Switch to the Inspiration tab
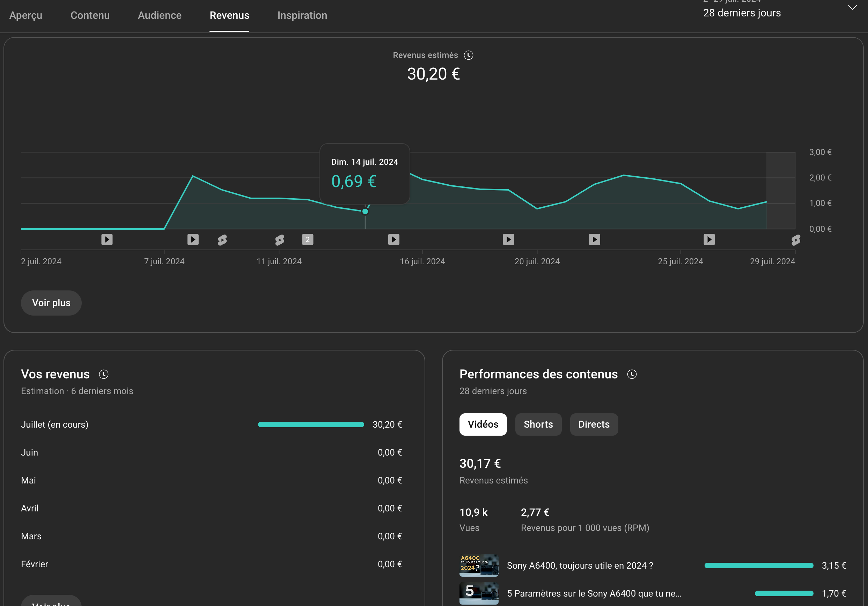 coord(302,15)
